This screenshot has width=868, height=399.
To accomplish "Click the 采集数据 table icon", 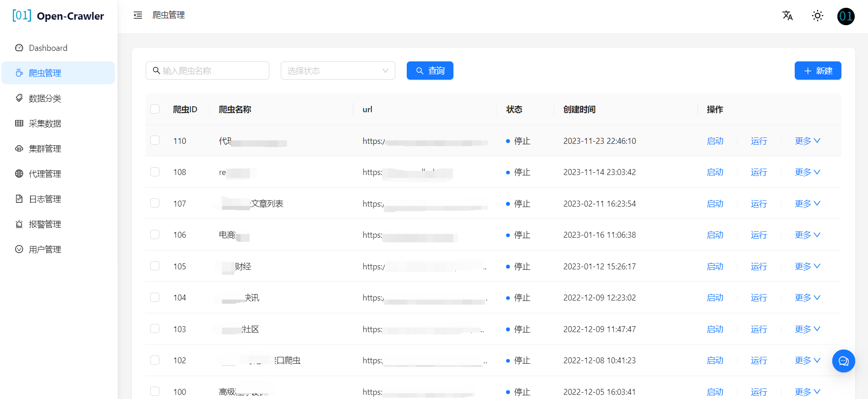I will click(x=19, y=123).
